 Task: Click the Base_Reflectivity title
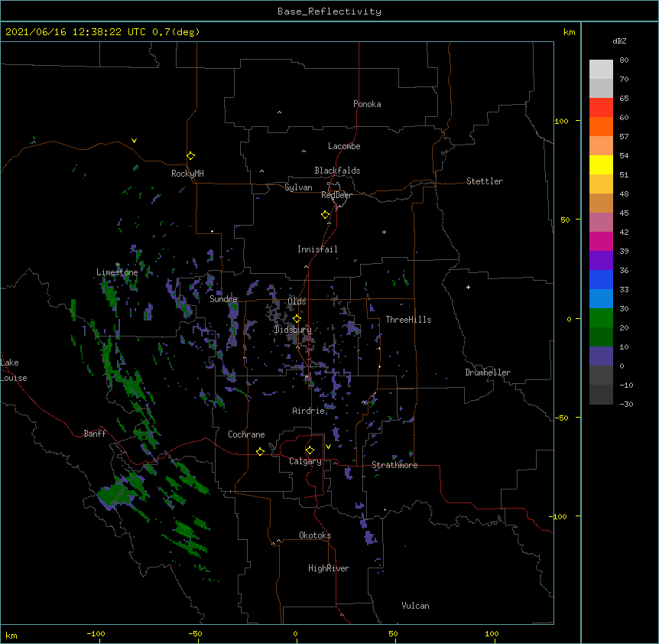coord(329,11)
